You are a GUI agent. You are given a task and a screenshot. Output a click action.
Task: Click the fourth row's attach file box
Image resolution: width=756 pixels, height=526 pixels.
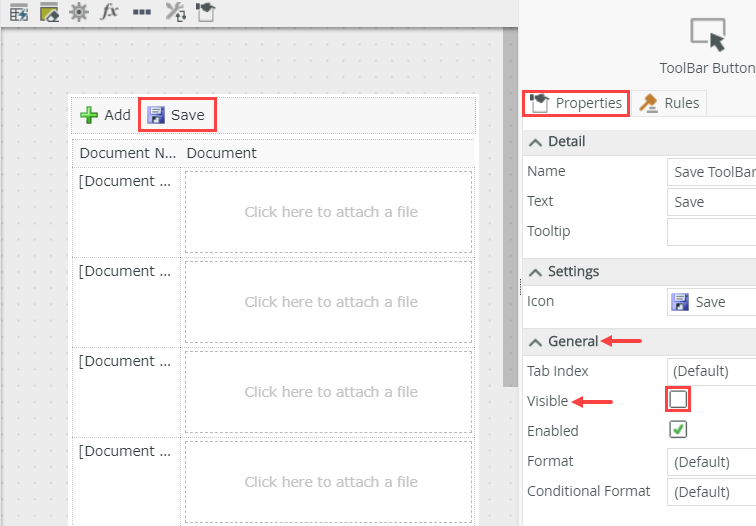pos(328,482)
